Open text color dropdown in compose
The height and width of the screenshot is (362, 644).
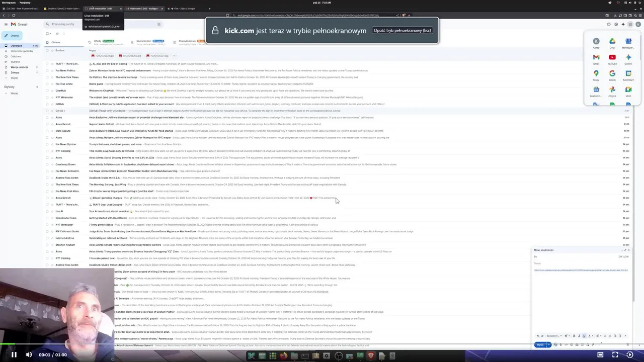(x=591, y=336)
